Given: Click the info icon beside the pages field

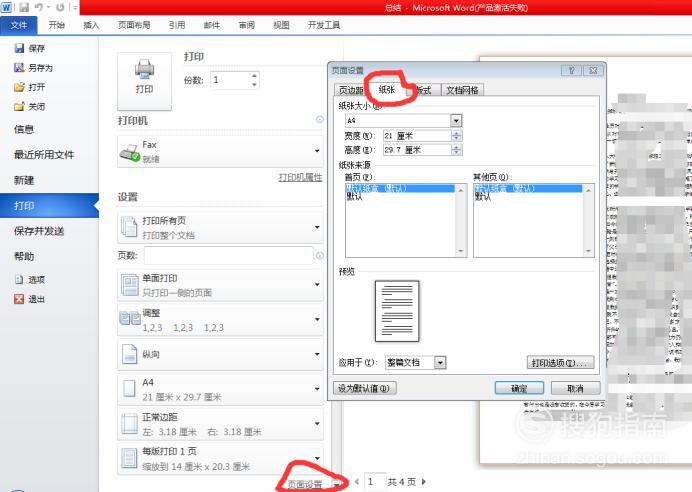Looking at the screenshot, I should click(x=320, y=255).
